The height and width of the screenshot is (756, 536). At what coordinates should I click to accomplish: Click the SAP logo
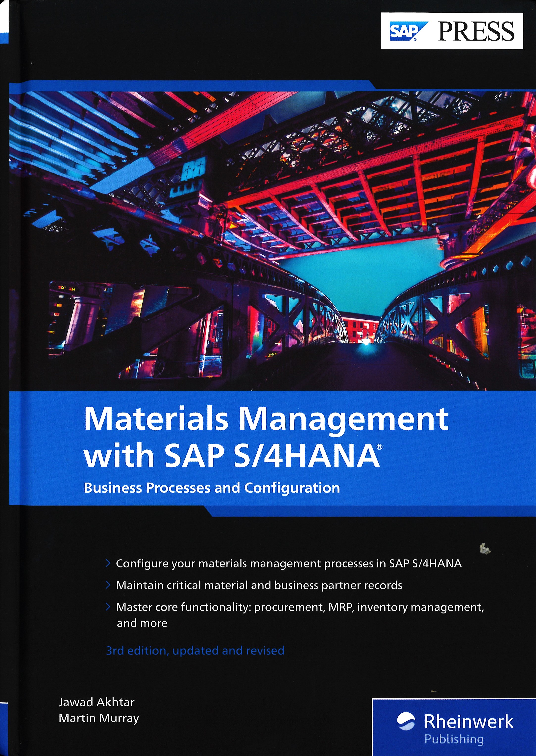[408, 31]
